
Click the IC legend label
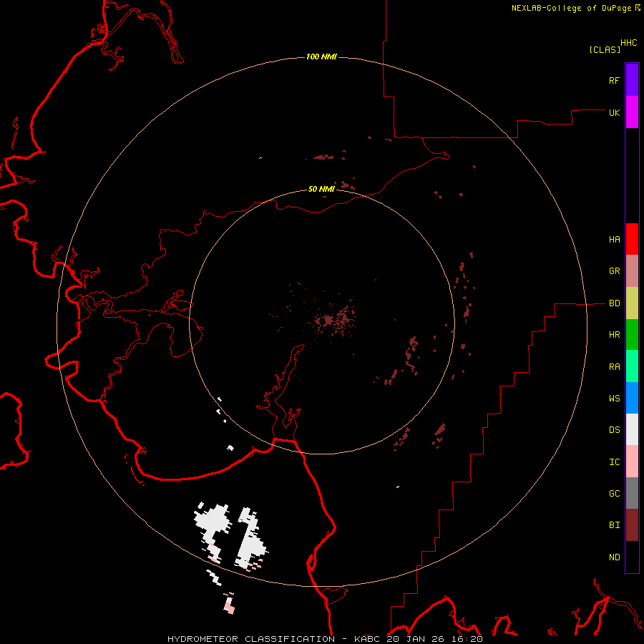(x=614, y=462)
